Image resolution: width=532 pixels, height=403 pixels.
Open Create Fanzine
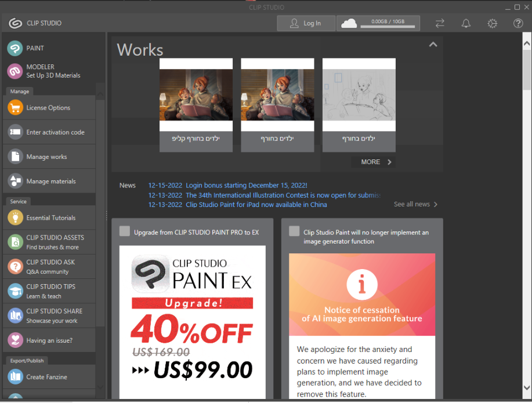coord(49,376)
